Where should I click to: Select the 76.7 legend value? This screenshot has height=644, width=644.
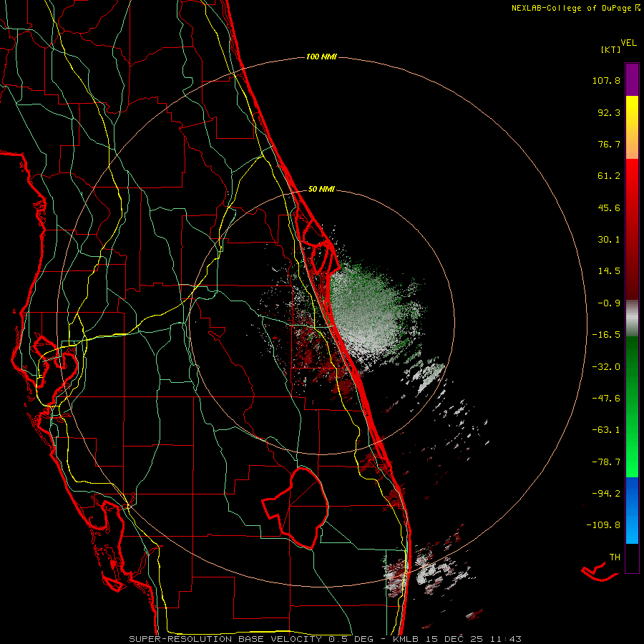[x=609, y=144]
